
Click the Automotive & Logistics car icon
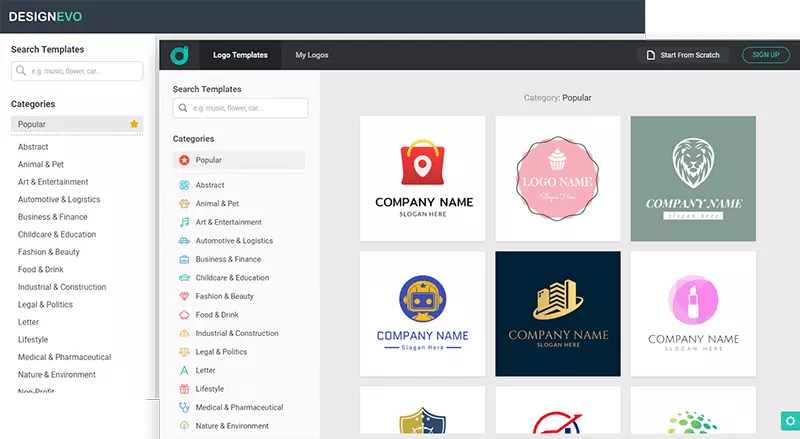coord(184,241)
